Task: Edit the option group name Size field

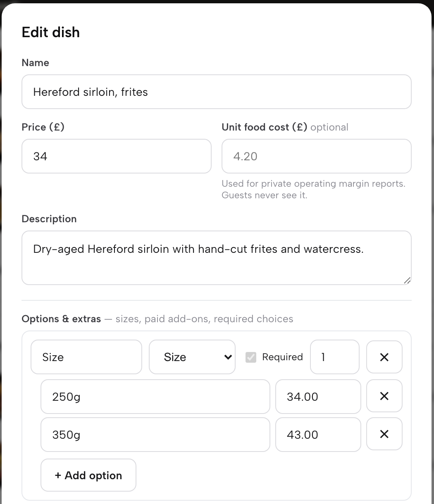Action: pos(86,357)
